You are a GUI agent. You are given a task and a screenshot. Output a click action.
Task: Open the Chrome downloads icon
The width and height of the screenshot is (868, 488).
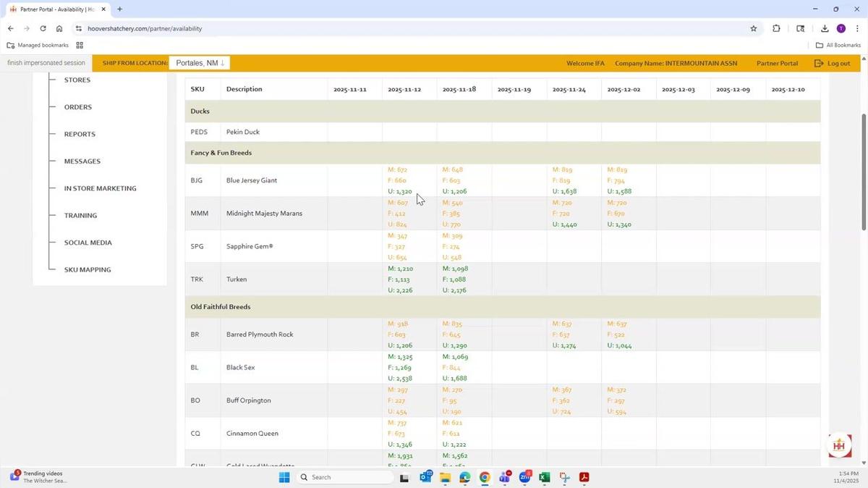pos(825,28)
